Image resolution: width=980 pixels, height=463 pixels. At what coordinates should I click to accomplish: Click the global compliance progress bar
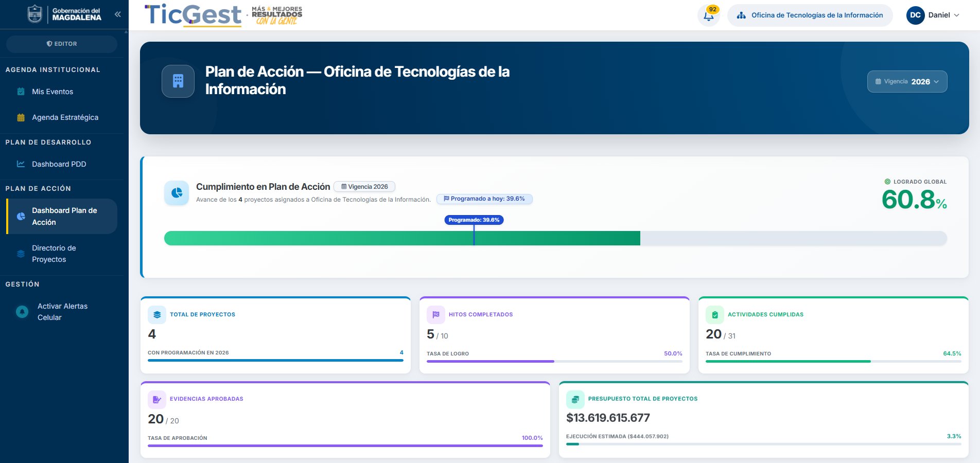555,238
